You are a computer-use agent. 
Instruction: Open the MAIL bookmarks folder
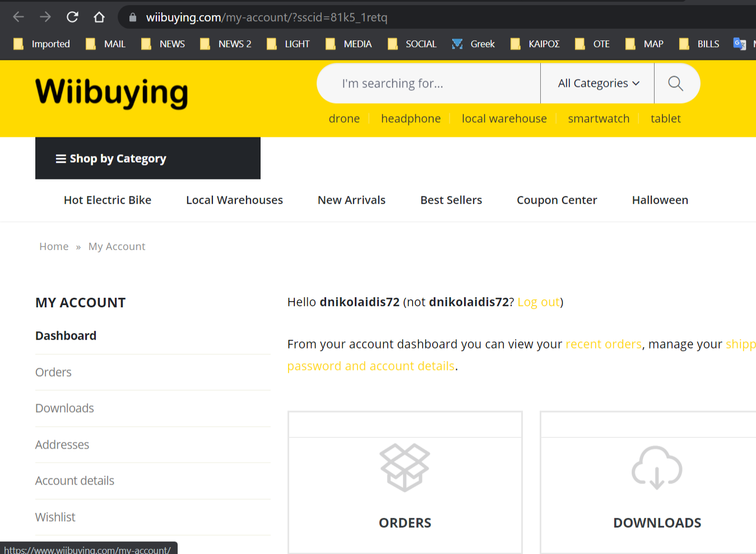point(105,44)
